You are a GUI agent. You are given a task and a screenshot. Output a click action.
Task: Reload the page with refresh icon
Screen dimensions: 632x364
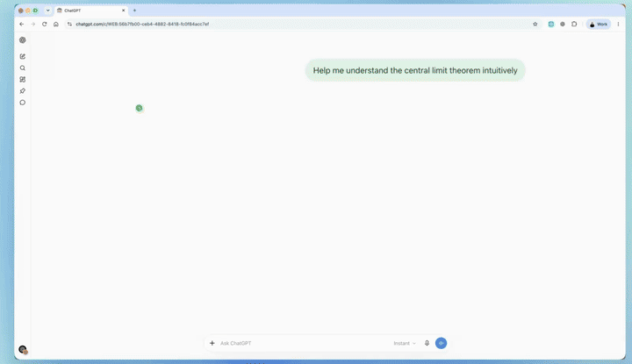(x=45, y=25)
